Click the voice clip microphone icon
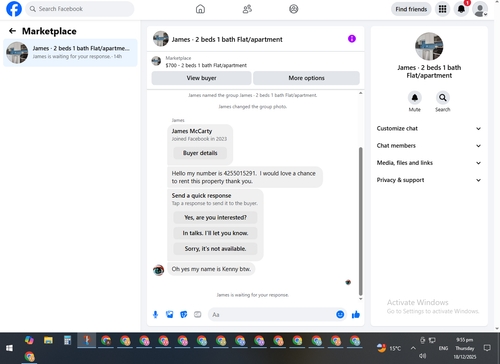Image resolution: width=500 pixels, height=364 pixels. 155,314
